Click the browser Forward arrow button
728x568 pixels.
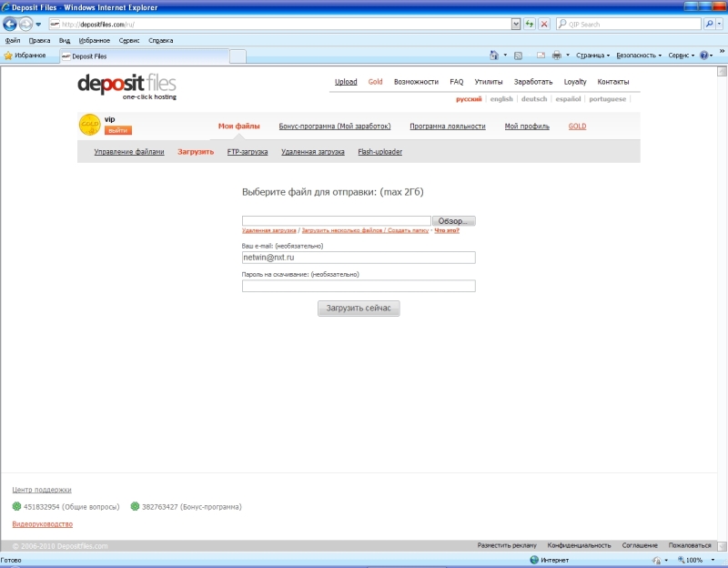(26, 24)
